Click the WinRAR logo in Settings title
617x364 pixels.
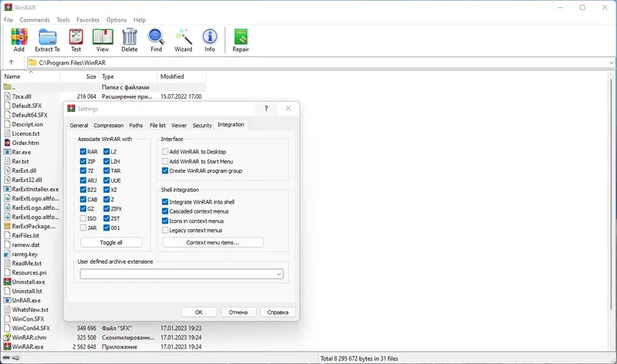point(71,109)
